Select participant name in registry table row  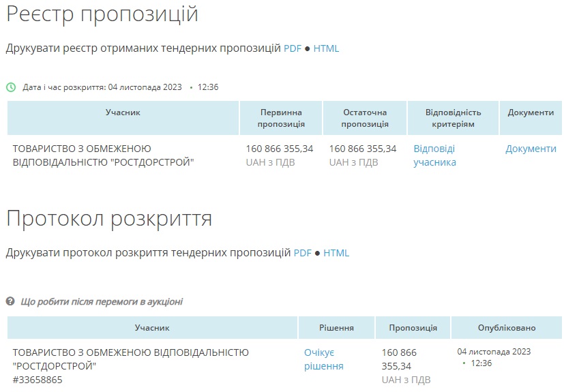click(104, 155)
